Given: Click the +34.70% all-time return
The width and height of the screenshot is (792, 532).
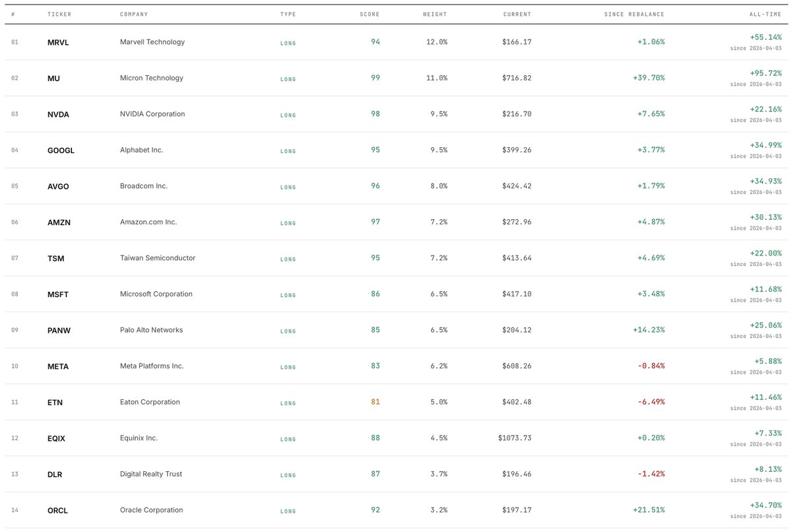Looking at the screenshot, I should pyautogui.click(x=766, y=505).
